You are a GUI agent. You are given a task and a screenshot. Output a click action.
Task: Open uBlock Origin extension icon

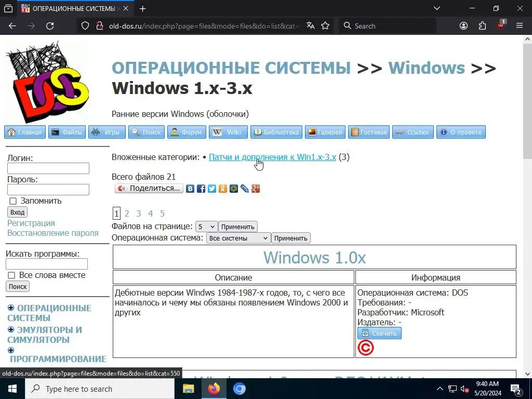click(501, 25)
